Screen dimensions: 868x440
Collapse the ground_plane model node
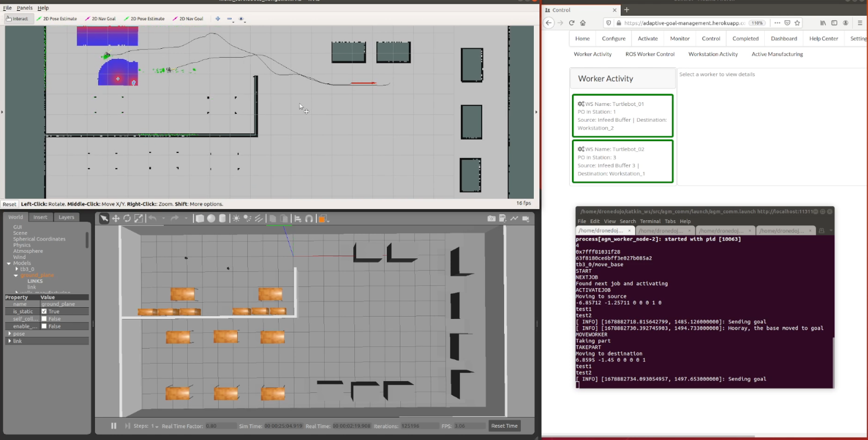click(16, 275)
